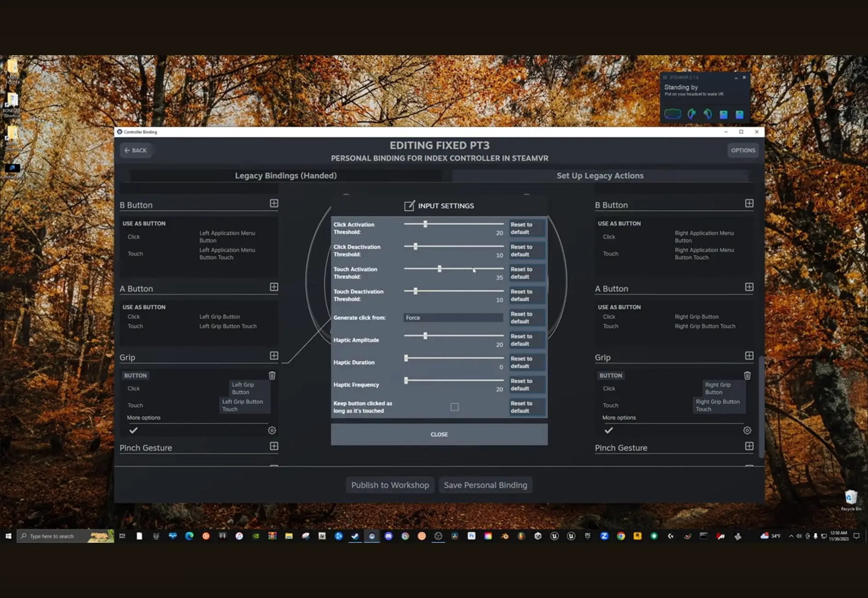Open Steam from the Windows taskbar

tap(355, 536)
